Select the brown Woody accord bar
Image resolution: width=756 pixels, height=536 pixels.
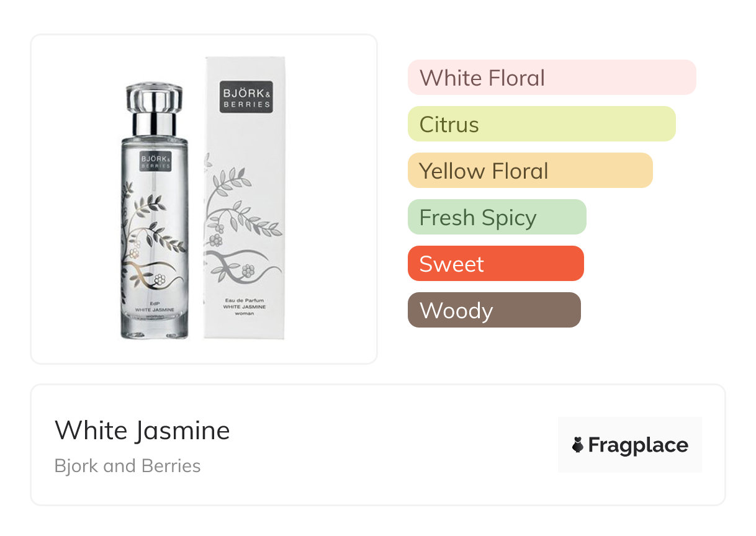coord(494,310)
